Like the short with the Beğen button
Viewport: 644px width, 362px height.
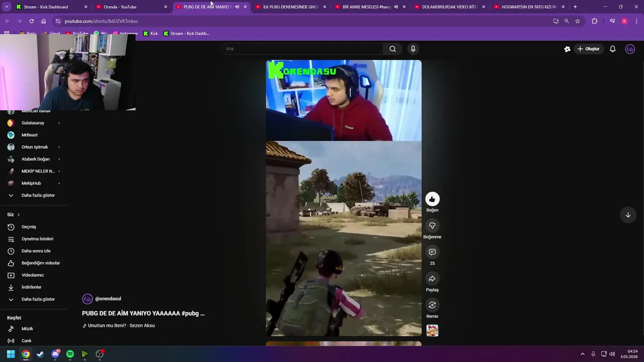tap(432, 199)
